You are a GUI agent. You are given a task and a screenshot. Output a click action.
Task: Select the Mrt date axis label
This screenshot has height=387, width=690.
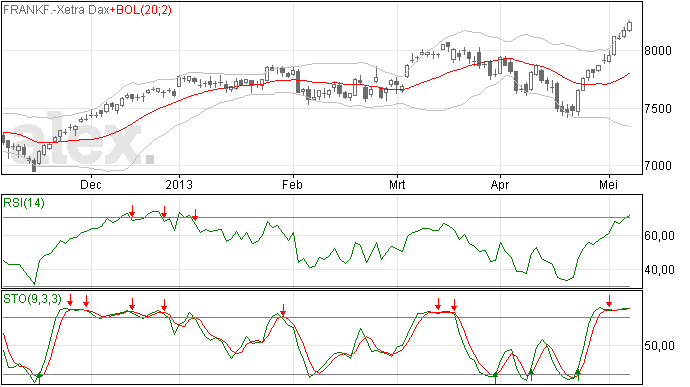point(397,184)
